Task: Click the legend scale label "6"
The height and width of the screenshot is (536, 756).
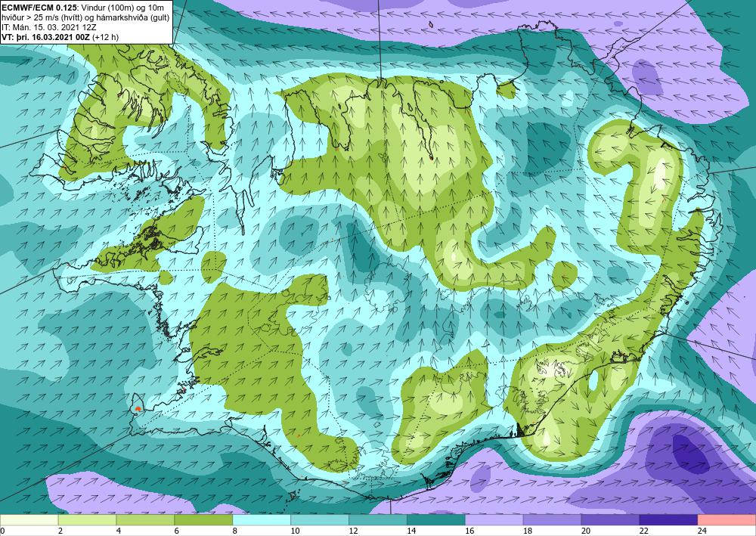Action: (x=177, y=531)
